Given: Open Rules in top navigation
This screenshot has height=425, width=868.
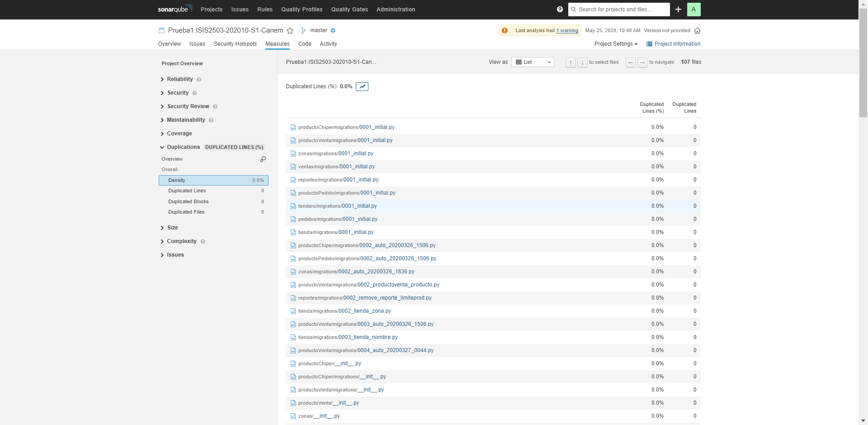Looking at the screenshot, I should 265,10.
